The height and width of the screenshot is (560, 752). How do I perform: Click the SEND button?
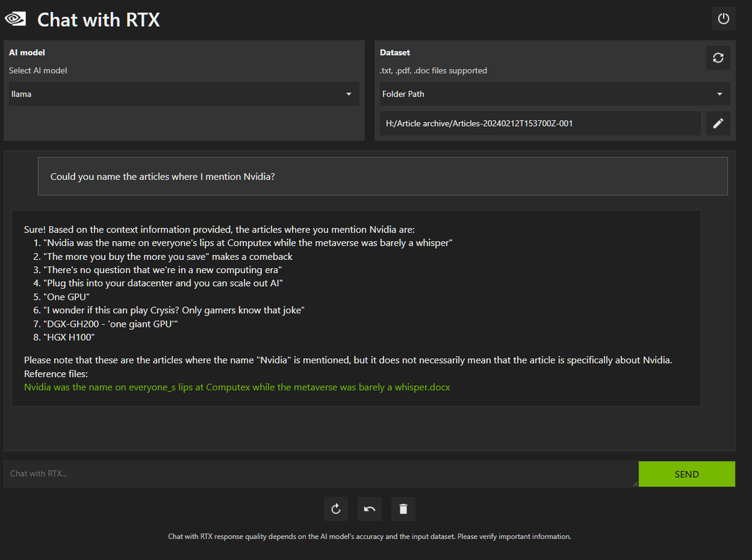coord(687,474)
